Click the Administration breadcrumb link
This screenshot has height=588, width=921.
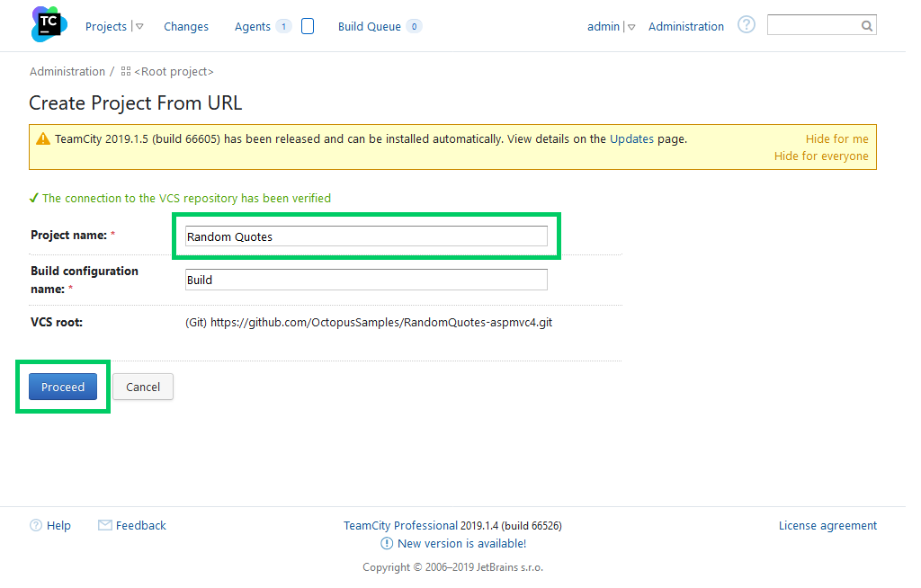click(67, 72)
